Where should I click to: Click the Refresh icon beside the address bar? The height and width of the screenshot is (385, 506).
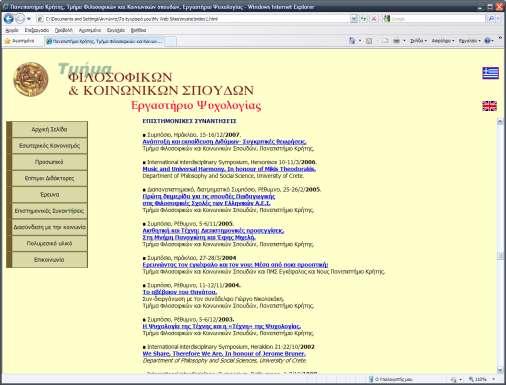click(x=364, y=19)
